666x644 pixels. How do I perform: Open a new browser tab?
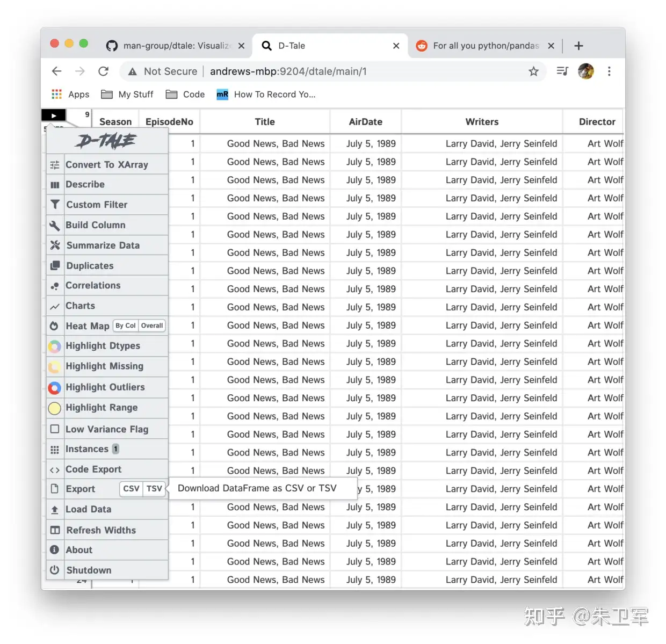click(578, 46)
